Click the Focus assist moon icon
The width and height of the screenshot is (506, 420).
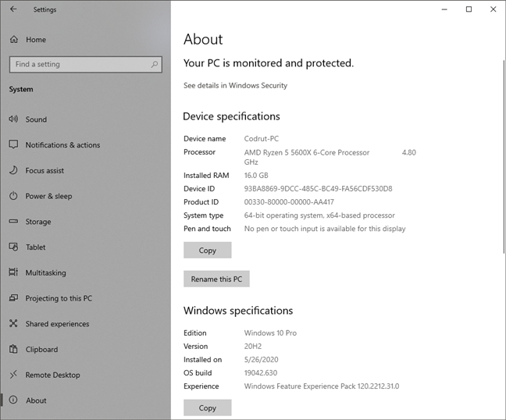13,170
